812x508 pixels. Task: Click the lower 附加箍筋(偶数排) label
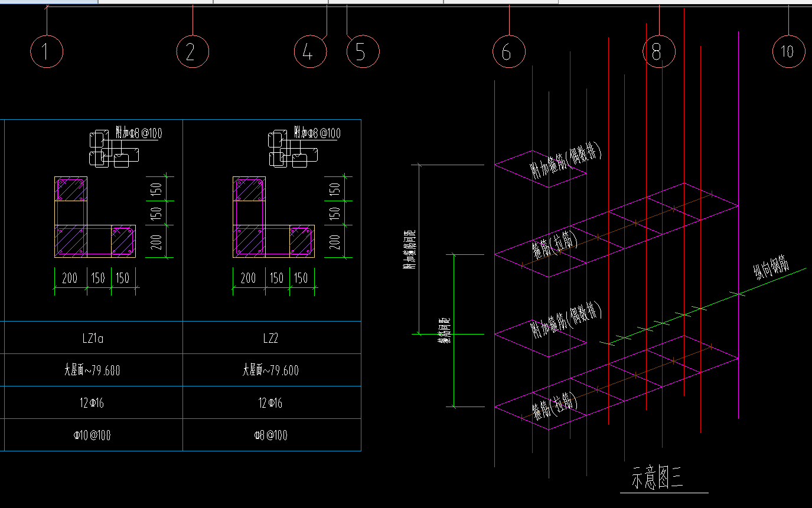click(x=566, y=320)
